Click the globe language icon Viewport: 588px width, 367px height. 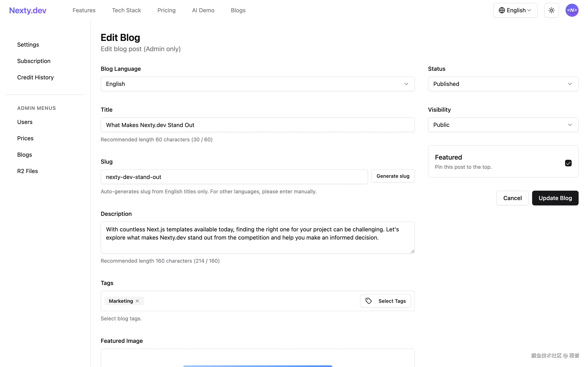pos(502,10)
